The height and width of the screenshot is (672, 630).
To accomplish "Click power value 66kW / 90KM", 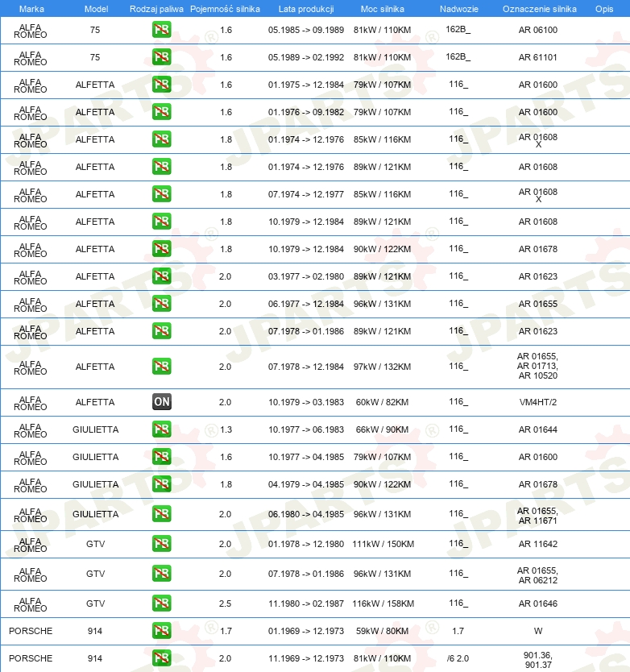I will (x=383, y=429).
